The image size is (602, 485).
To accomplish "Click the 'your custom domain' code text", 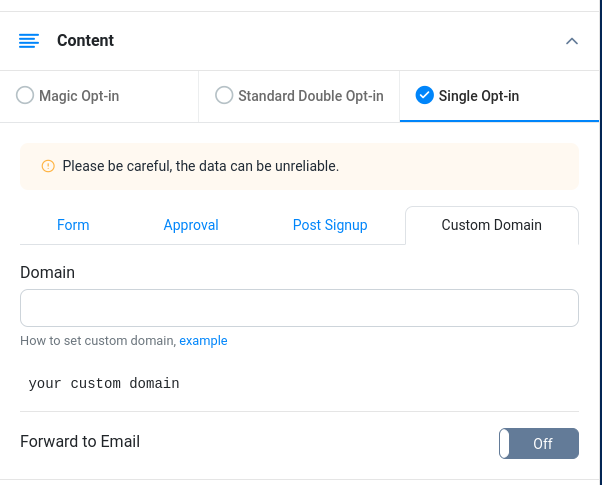I will click(x=104, y=383).
